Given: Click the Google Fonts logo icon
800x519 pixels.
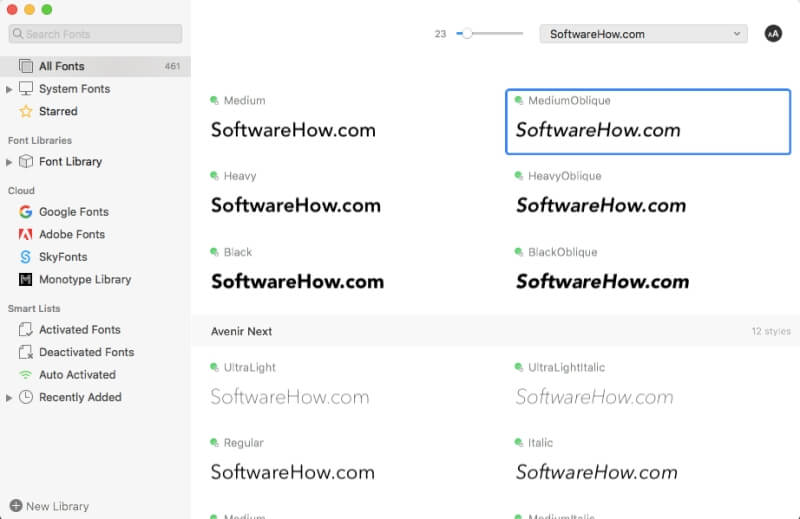Looking at the screenshot, I should point(26,212).
